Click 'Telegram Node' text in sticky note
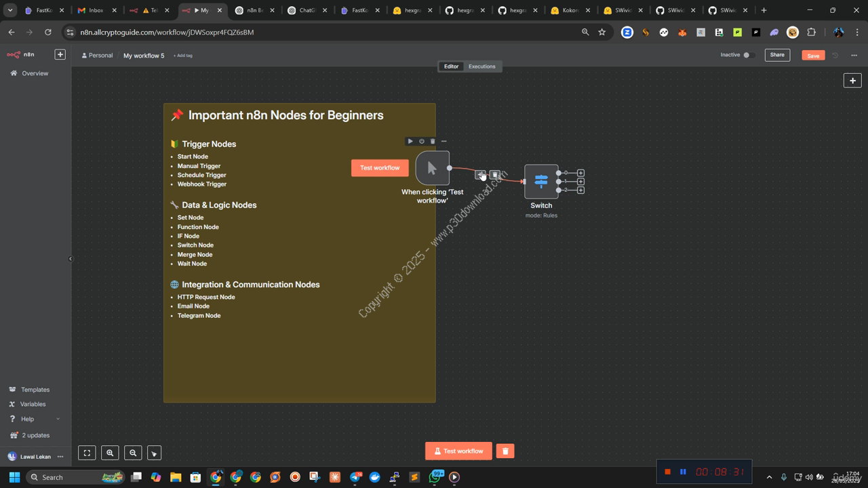Viewport: 868px width, 488px height. 199,316
